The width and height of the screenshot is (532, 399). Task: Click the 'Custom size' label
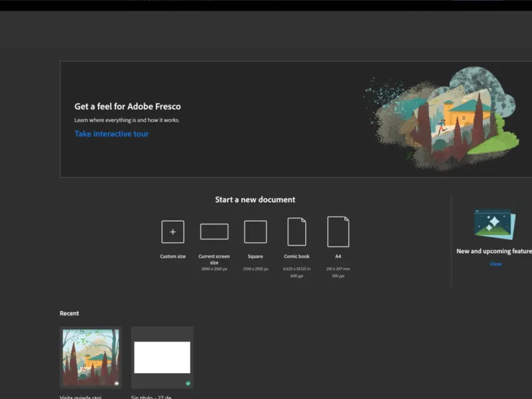(x=173, y=257)
